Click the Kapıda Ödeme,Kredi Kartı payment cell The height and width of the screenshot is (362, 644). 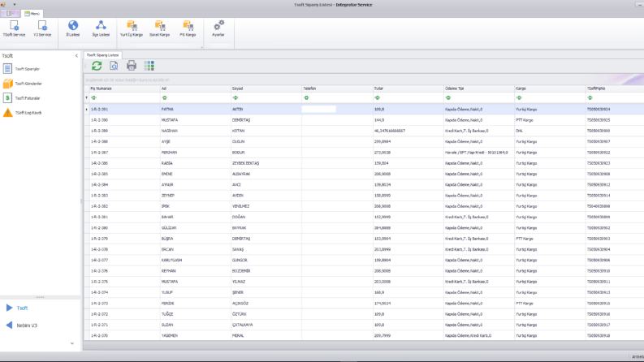[x=479, y=336]
